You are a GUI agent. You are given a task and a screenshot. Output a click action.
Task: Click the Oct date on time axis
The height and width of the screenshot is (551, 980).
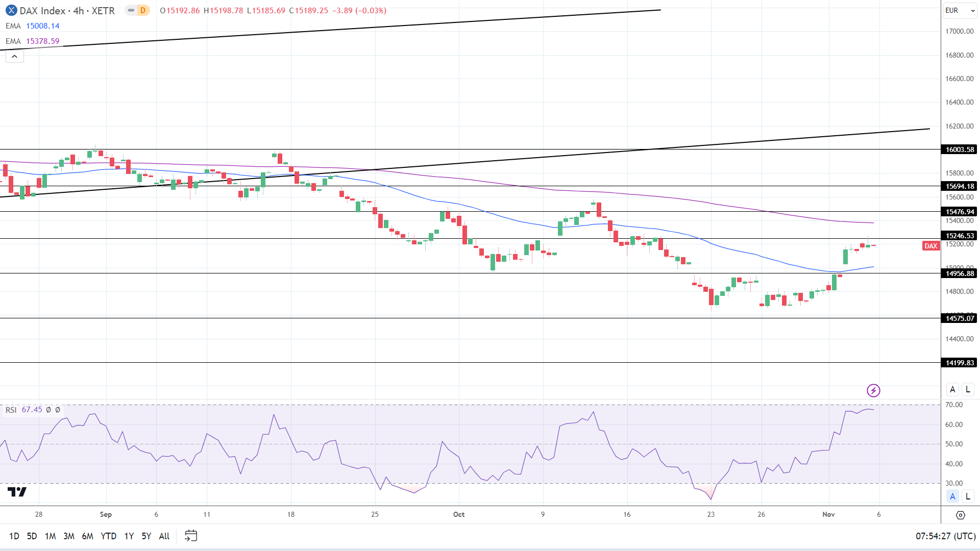[459, 514]
